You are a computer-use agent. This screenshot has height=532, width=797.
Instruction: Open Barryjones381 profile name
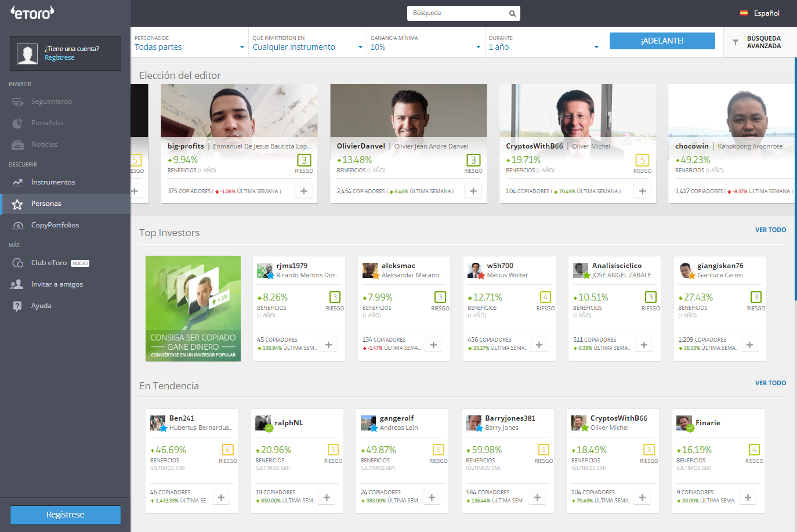click(x=510, y=418)
